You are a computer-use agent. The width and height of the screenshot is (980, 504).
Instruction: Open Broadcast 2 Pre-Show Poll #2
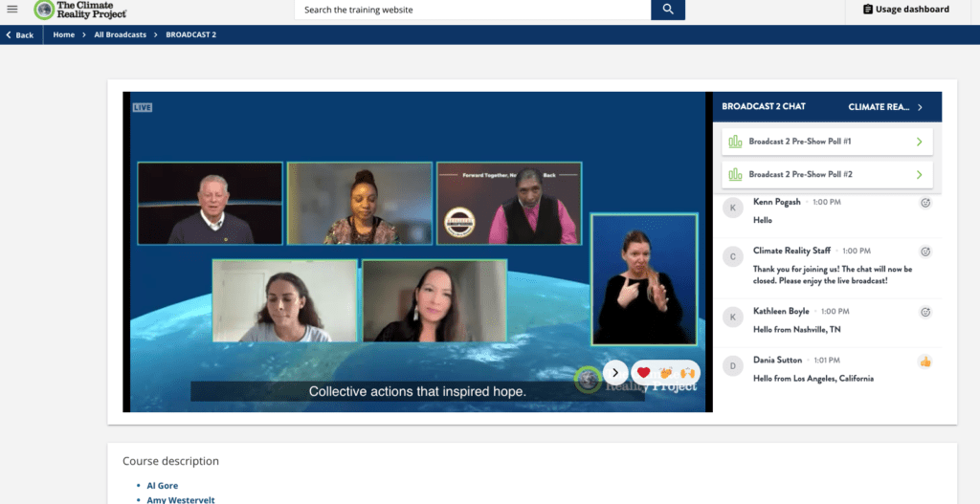pos(827,175)
